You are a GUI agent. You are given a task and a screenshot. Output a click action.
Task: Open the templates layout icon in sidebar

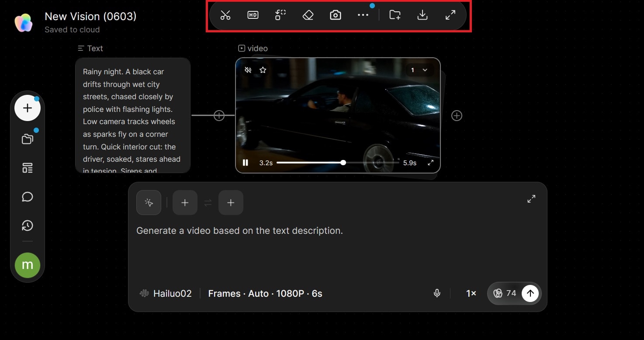(x=28, y=168)
